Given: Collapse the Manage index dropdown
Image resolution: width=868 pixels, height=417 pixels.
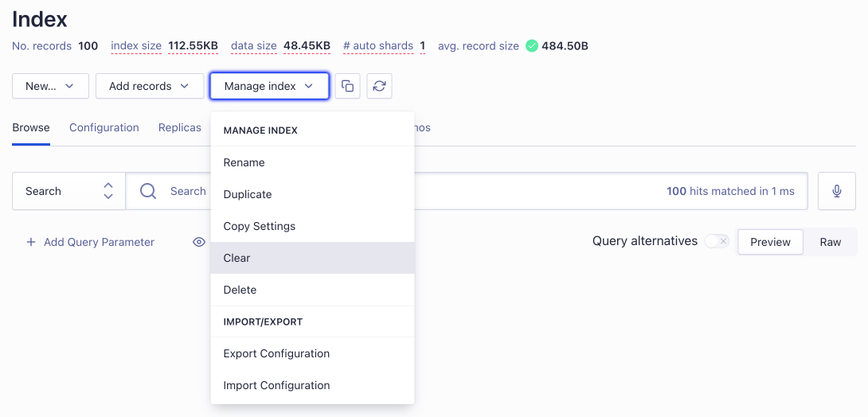Looking at the screenshot, I should point(270,86).
